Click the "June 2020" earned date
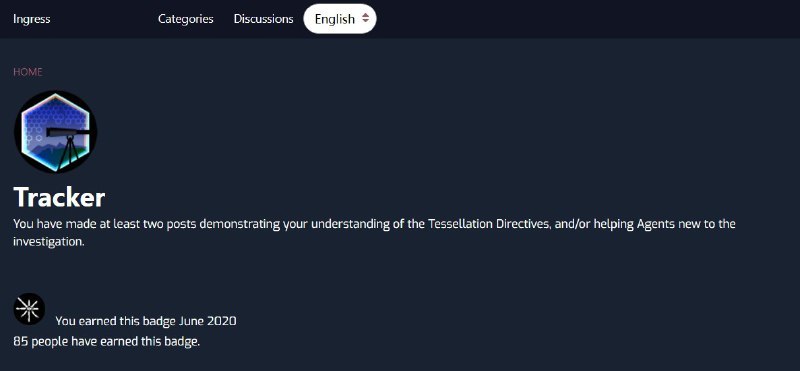This screenshot has height=371, width=800. click(x=208, y=321)
